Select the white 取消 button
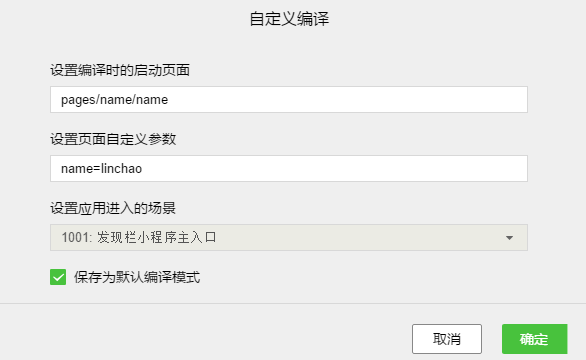Viewport: 586px width, 360px height. [447, 339]
